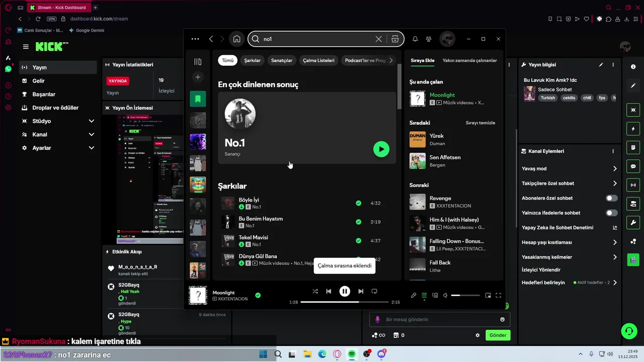Select the Çalma Listeleri filter chip

point(318,60)
